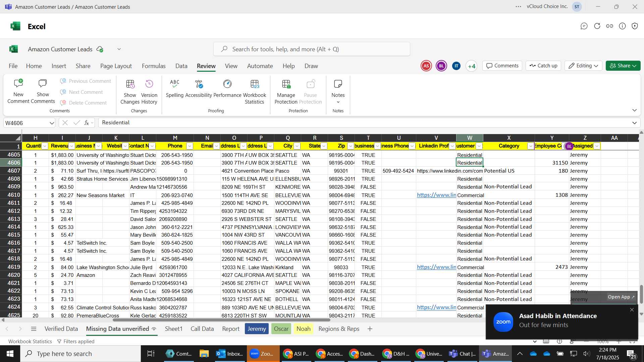
Task: Click the function fx icon in formula bar
Action: pyautogui.click(x=87, y=123)
